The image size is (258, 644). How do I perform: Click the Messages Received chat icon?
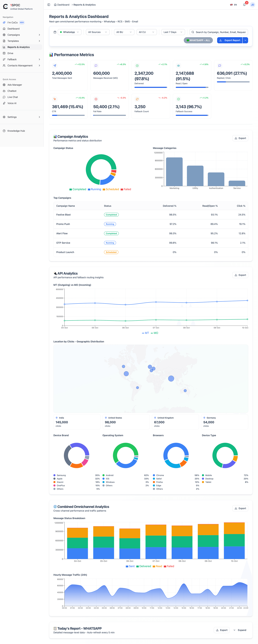click(96, 66)
